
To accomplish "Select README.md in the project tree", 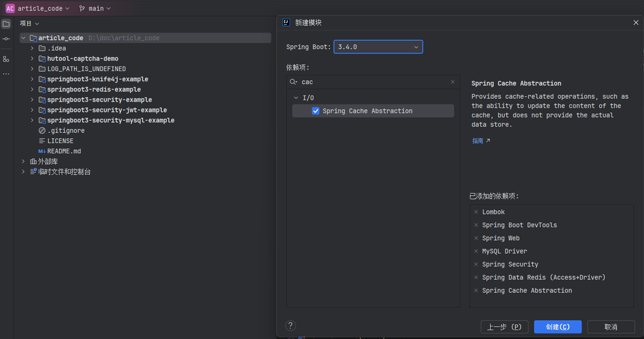I will tap(64, 151).
